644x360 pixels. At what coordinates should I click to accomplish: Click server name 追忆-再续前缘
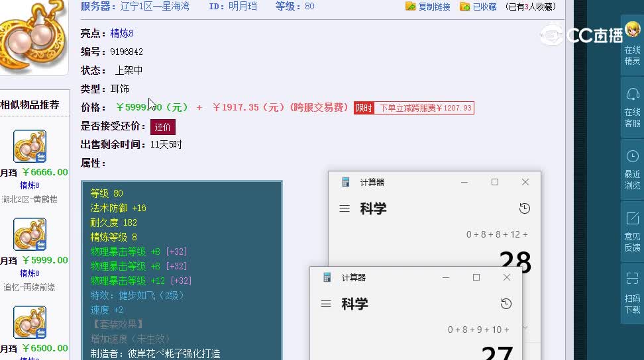pyautogui.click(x=30, y=287)
